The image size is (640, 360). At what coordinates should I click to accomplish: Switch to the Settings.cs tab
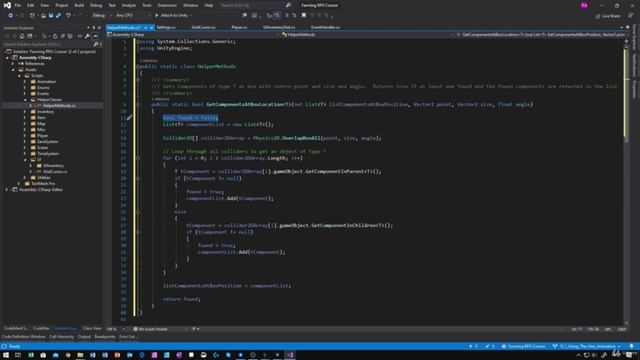[166, 27]
